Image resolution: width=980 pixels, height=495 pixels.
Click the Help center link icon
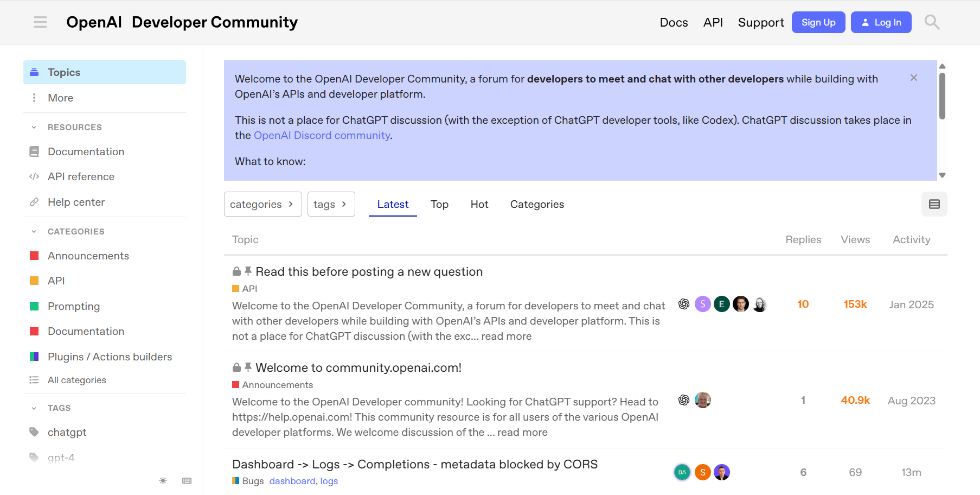[34, 202]
